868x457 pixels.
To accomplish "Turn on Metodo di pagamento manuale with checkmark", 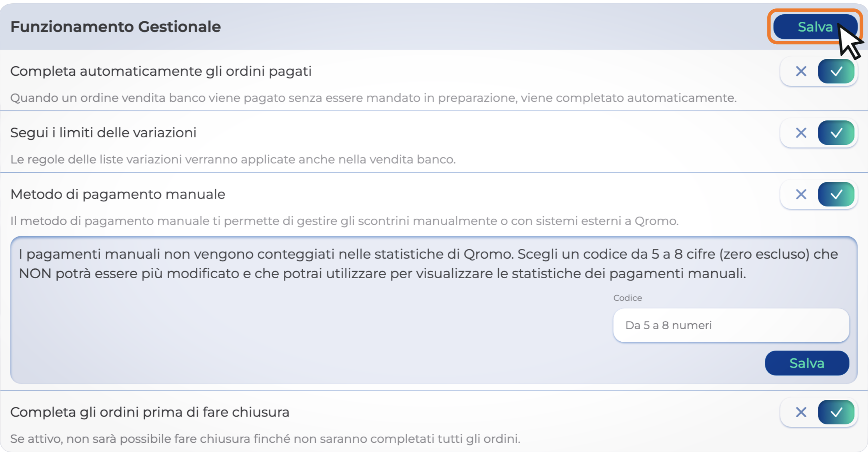I will [x=836, y=194].
